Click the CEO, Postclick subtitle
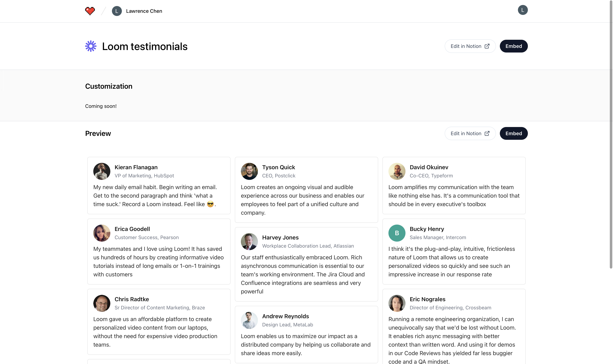 pos(278,176)
